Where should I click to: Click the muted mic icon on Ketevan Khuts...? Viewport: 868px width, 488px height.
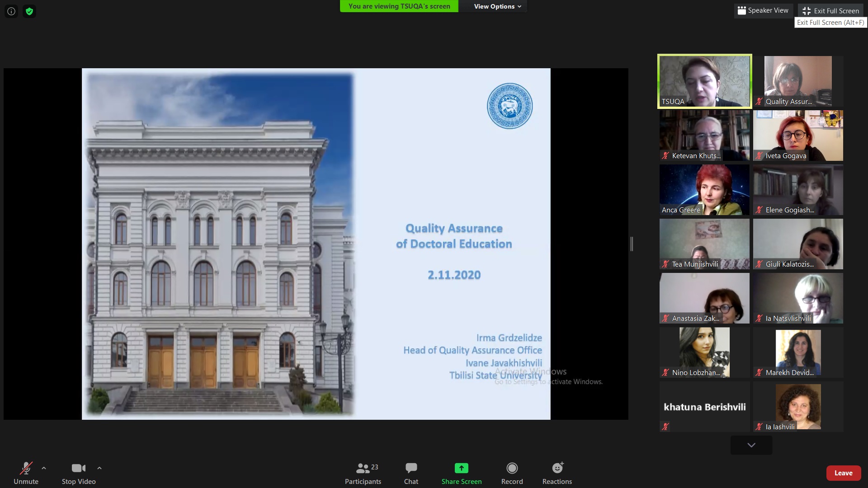665,155
